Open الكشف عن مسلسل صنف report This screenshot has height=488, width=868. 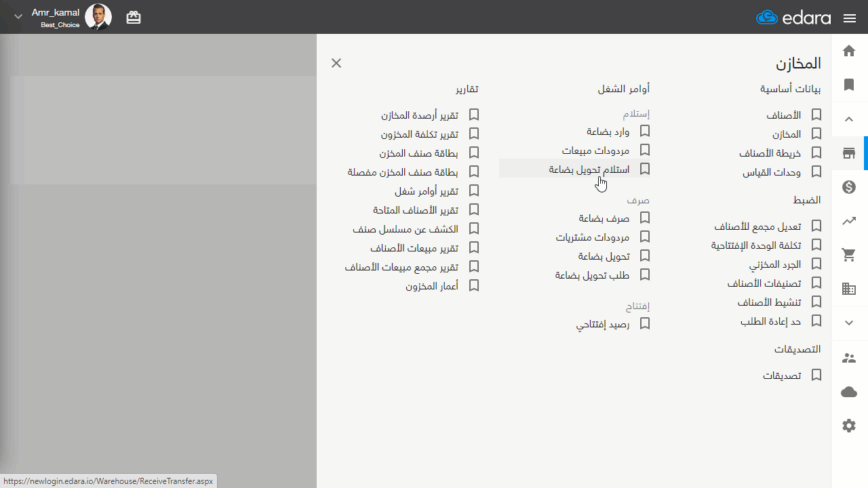click(406, 229)
